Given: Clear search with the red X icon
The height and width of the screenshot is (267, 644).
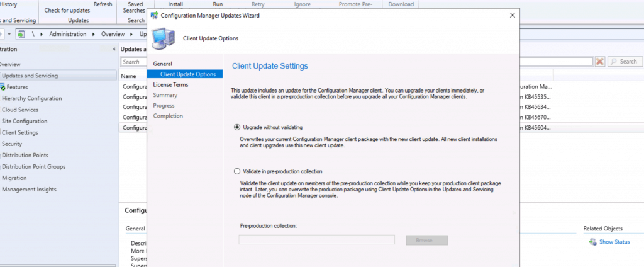Looking at the screenshot, I should point(600,62).
